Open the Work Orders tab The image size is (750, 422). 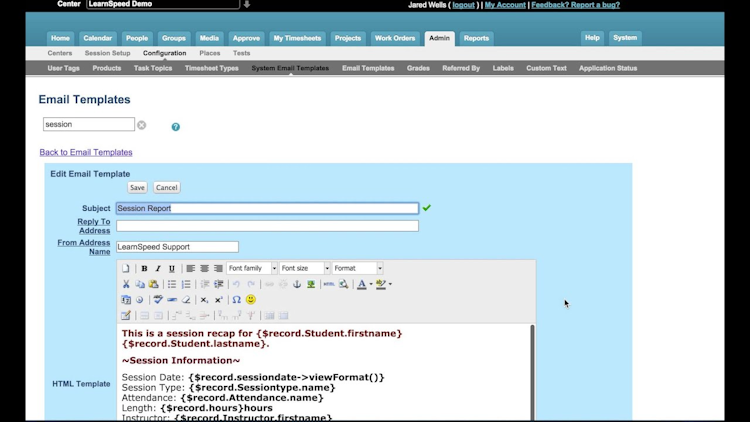(x=395, y=38)
